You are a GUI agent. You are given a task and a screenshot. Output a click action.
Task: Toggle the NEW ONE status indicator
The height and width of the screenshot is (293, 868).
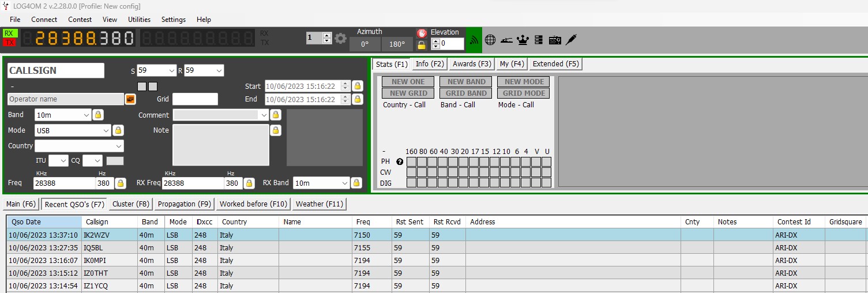[x=408, y=82]
